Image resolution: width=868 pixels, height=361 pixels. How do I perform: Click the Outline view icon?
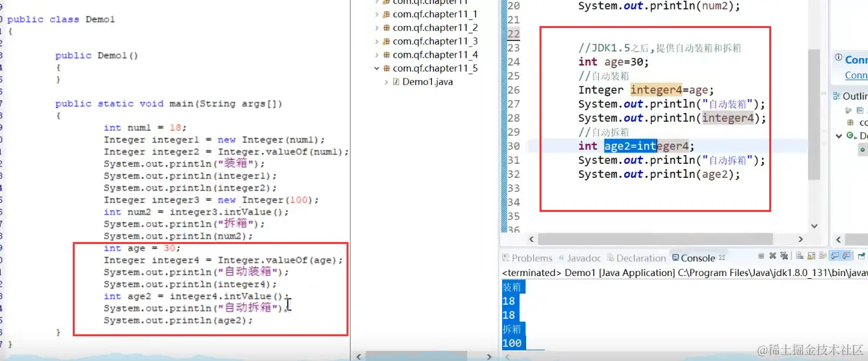837,96
